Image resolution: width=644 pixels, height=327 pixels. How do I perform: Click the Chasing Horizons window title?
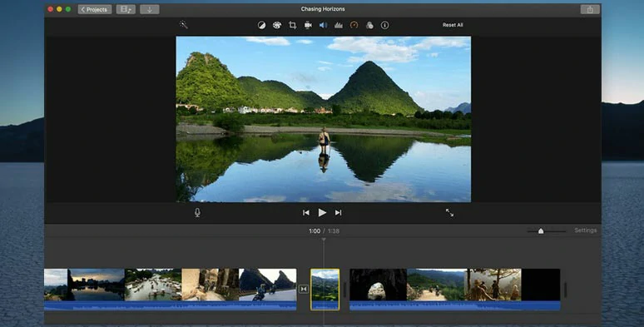point(323,9)
